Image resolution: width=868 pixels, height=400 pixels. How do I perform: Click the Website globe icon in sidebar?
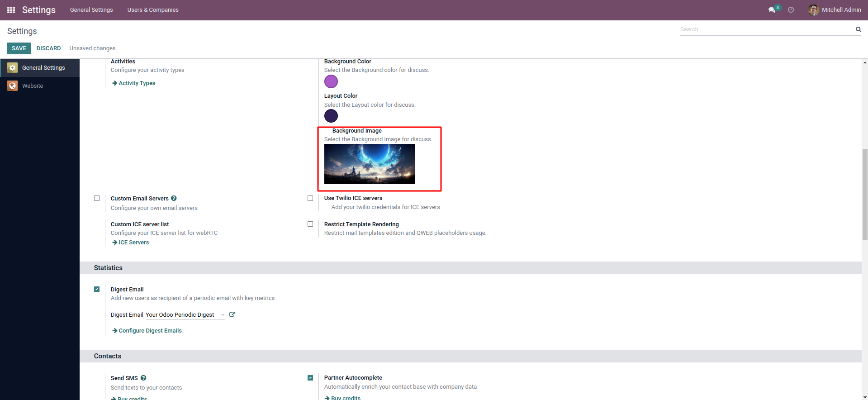tap(13, 86)
